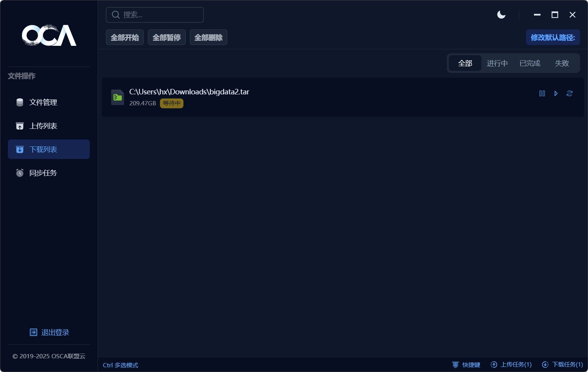Open 快捷键 shortcuts in status bar
The width and height of the screenshot is (588, 372).
466,365
